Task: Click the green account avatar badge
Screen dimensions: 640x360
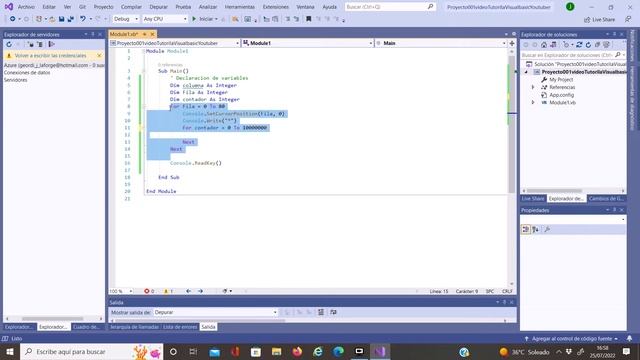Action: (x=570, y=7)
